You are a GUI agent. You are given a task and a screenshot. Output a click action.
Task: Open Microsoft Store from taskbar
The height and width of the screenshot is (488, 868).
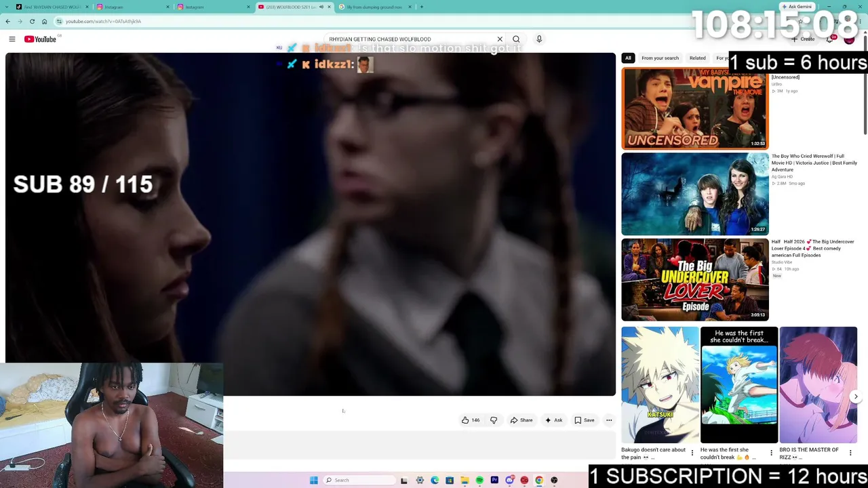pos(450,481)
